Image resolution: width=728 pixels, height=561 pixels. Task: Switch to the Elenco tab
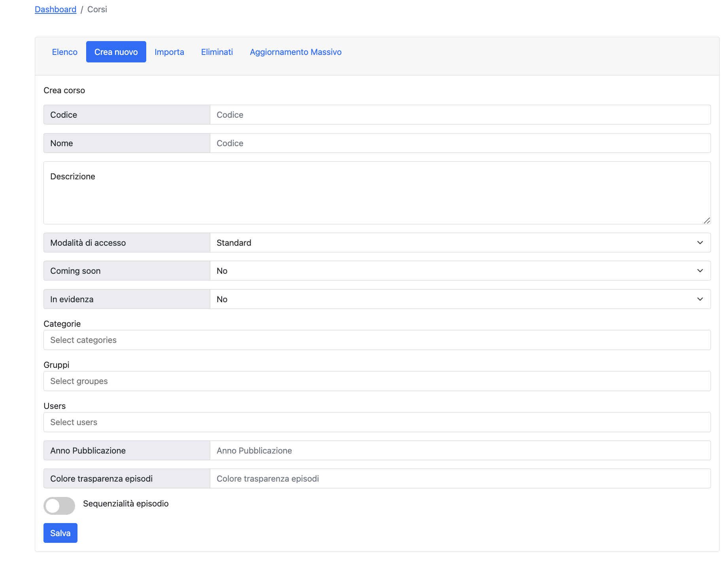coord(65,52)
